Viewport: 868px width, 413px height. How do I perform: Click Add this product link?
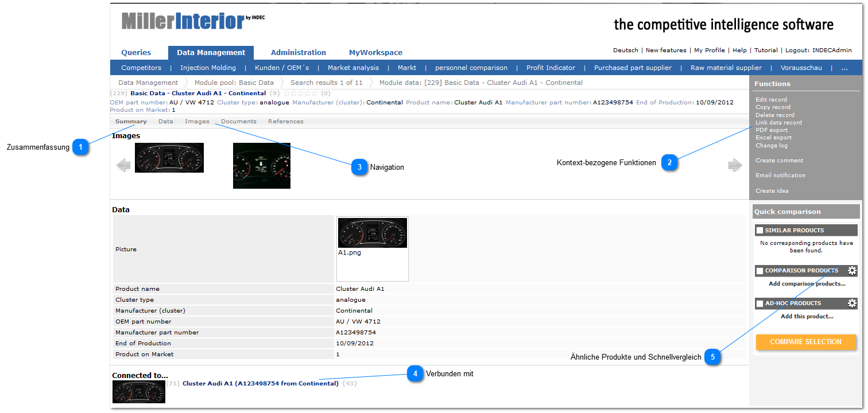click(x=807, y=317)
